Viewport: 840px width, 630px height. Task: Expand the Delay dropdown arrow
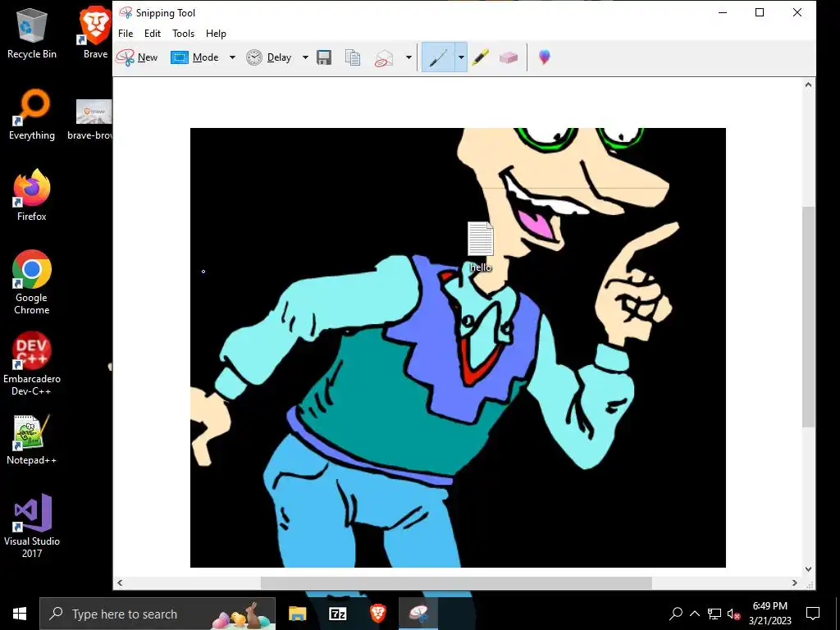pyautogui.click(x=305, y=57)
